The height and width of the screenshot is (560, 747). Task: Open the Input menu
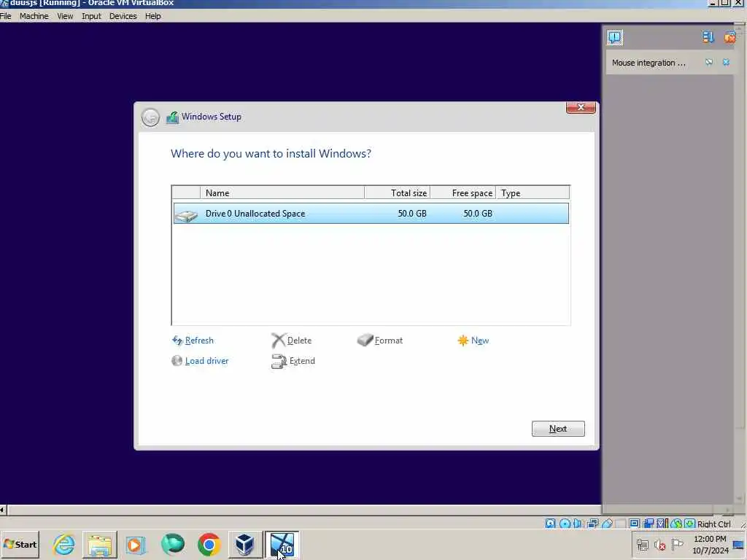(91, 16)
